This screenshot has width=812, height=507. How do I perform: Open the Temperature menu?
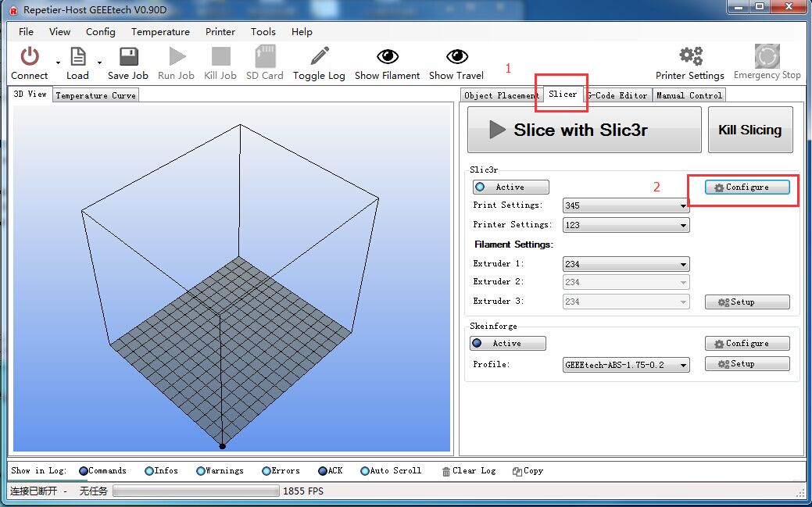pyautogui.click(x=160, y=31)
